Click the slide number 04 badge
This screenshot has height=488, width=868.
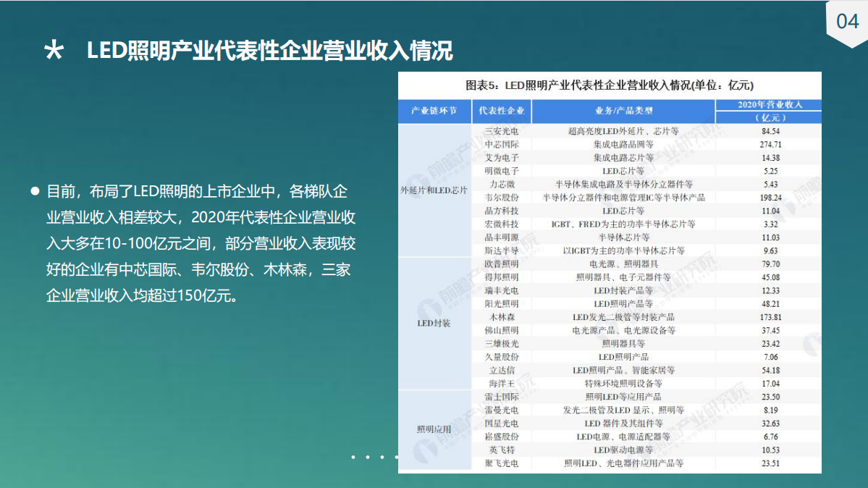click(x=847, y=22)
